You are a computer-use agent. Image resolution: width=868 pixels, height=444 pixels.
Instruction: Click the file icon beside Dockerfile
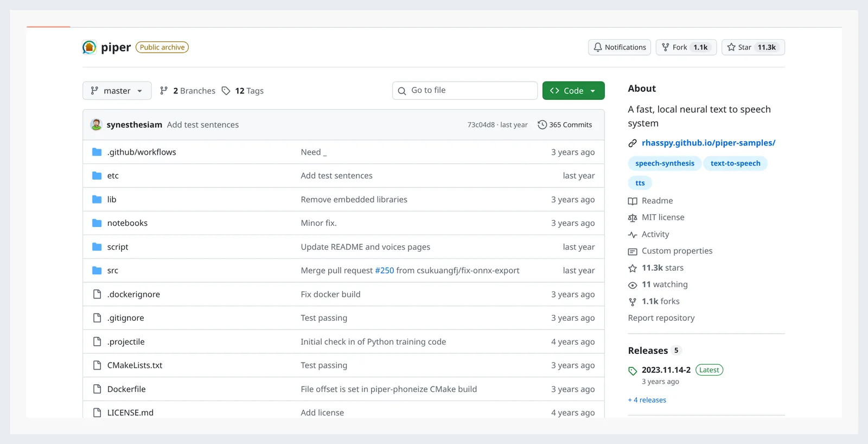click(x=97, y=389)
